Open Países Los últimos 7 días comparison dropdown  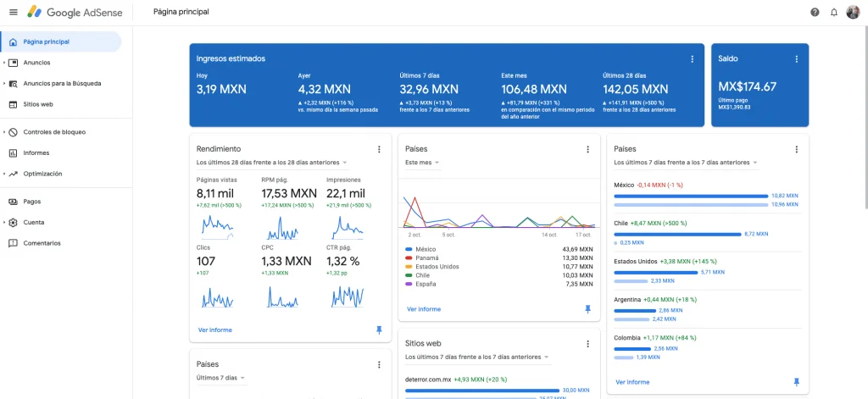[x=685, y=163]
